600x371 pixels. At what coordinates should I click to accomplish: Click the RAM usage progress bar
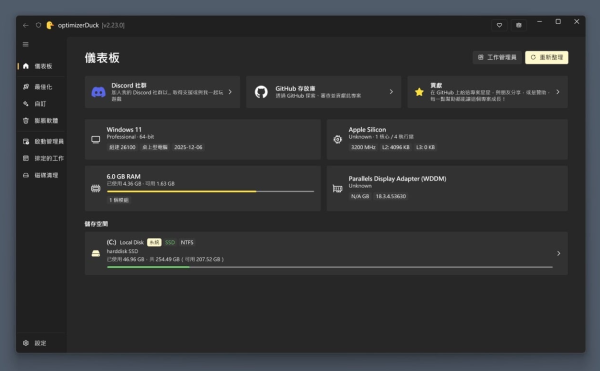coord(210,191)
